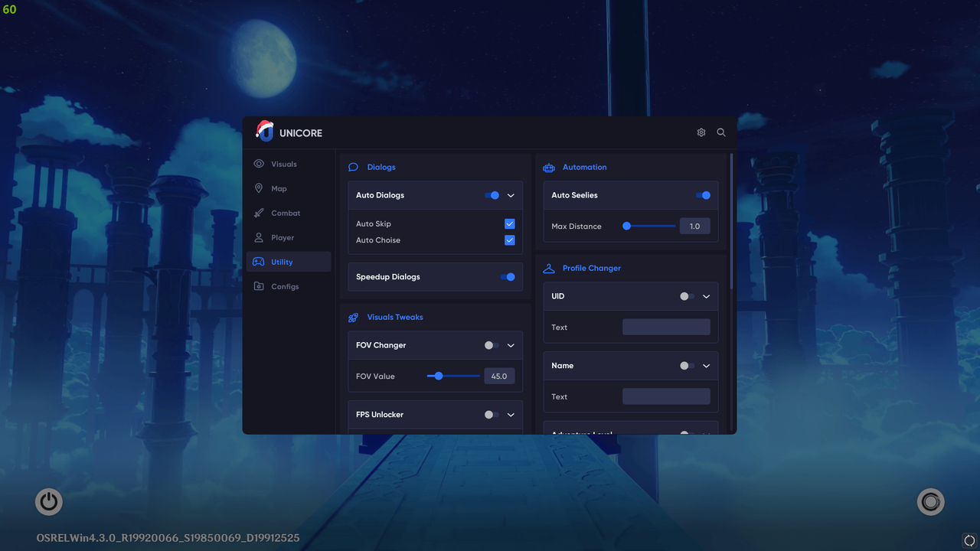Switch to the Utility tab

281,262
